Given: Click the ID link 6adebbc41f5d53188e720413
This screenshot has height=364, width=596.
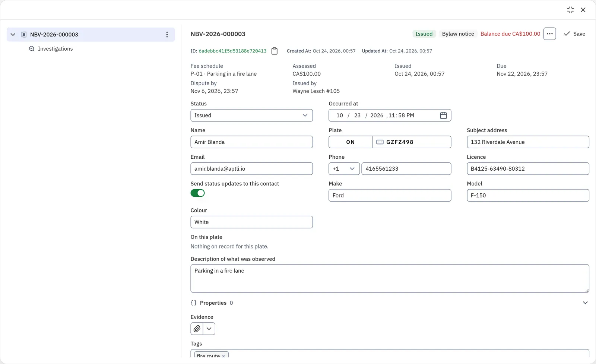Looking at the screenshot, I should pos(232,51).
